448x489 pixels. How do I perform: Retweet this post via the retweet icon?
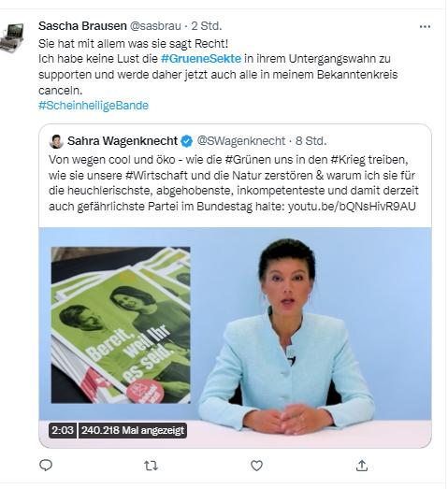151,466
